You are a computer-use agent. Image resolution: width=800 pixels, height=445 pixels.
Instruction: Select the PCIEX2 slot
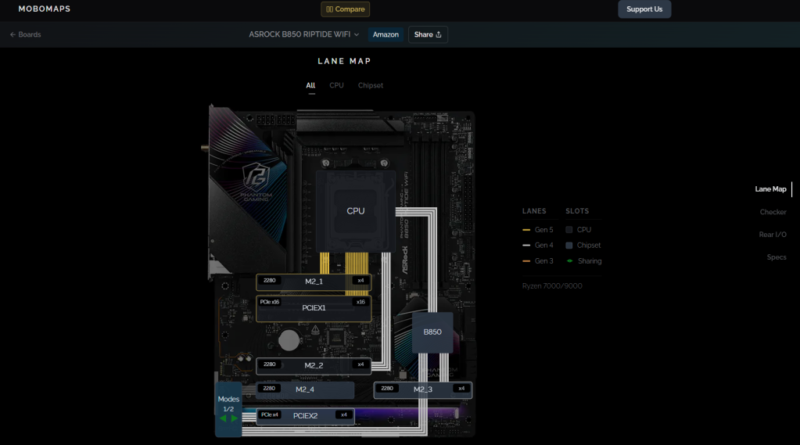click(x=305, y=416)
